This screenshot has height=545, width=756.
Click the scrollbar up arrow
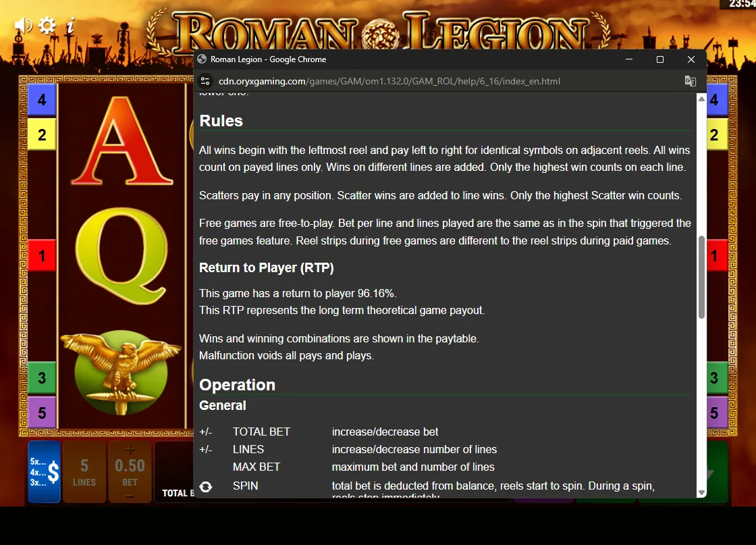[x=701, y=99]
